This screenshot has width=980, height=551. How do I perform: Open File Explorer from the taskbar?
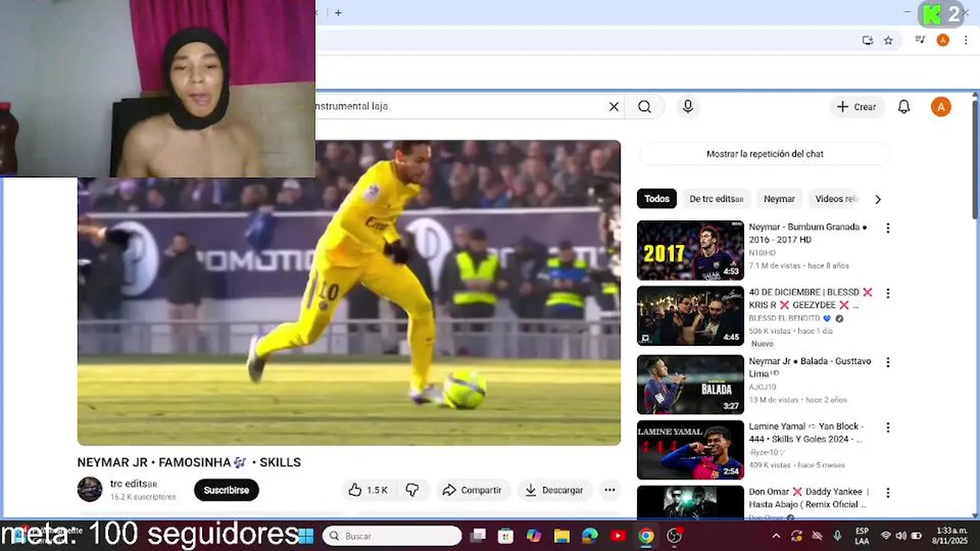561,536
